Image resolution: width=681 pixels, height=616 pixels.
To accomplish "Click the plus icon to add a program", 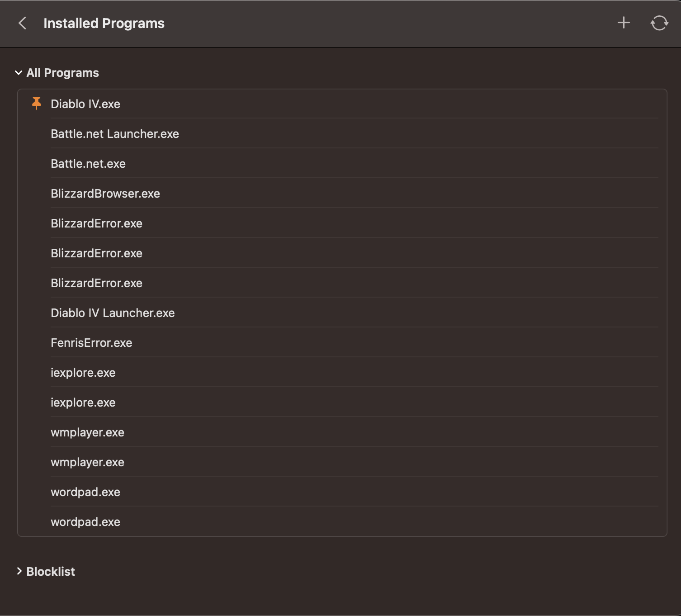I will [624, 23].
